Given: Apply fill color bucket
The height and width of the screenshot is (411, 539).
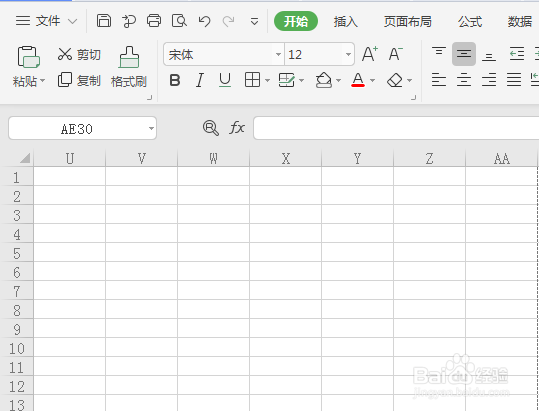Looking at the screenshot, I should pos(323,80).
